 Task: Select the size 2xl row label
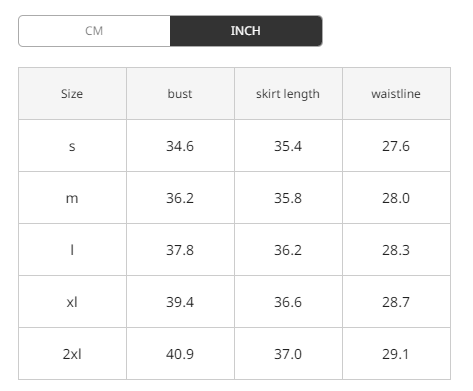72,354
